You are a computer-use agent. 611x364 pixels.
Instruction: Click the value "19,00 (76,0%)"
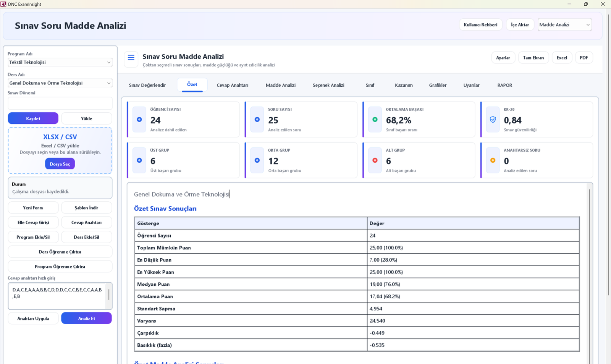[x=385, y=284]
